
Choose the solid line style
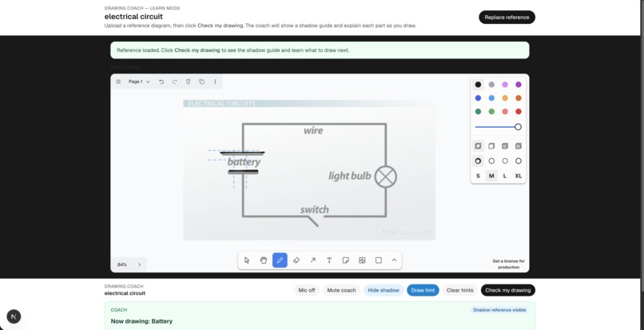pos(519,161)
